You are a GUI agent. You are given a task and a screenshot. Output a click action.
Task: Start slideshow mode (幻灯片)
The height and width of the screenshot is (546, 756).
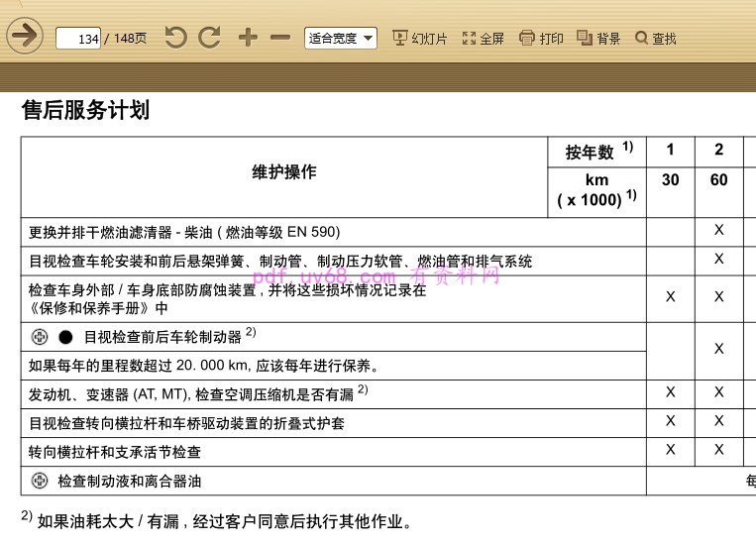(419, 39)
